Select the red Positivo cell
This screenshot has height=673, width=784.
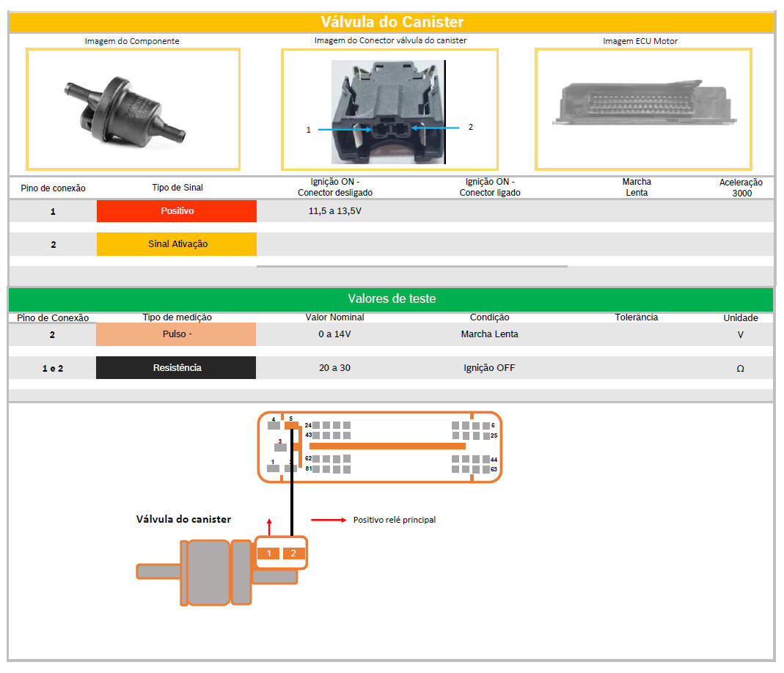point(177,211)
